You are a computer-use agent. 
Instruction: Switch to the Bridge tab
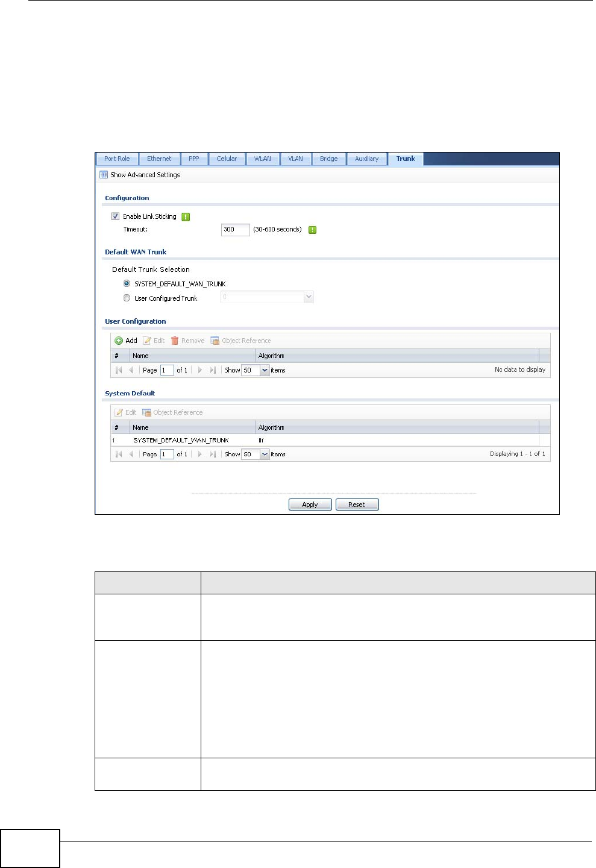[329, 159]
